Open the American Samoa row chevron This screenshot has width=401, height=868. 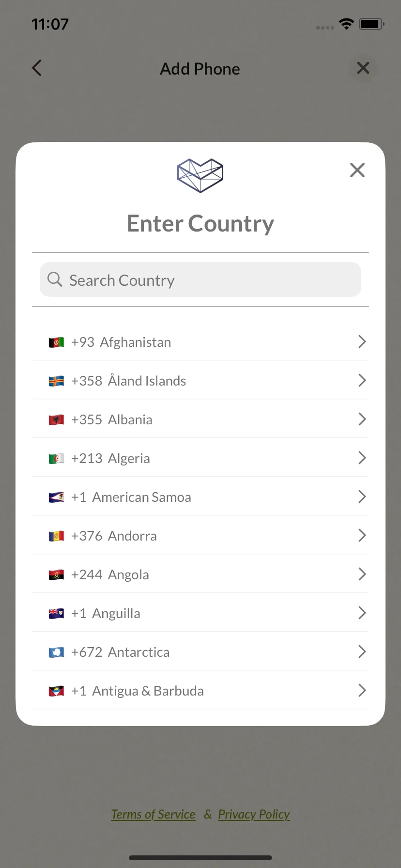point(362,496)
